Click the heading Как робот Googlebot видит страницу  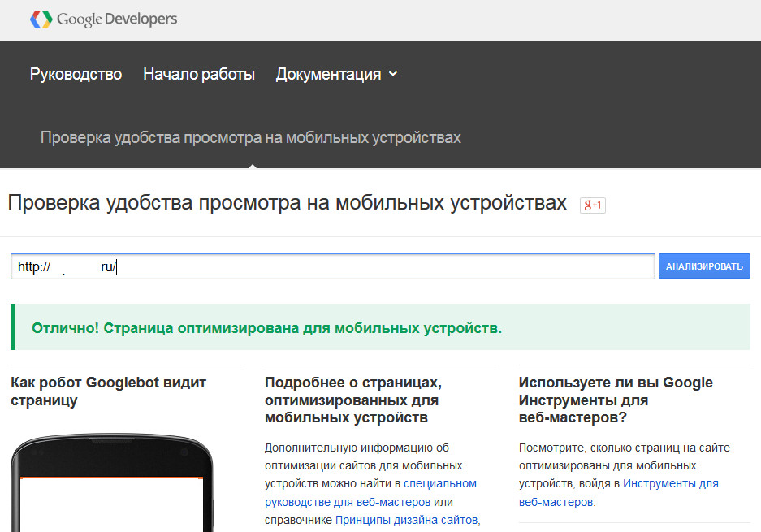(109, 391)
